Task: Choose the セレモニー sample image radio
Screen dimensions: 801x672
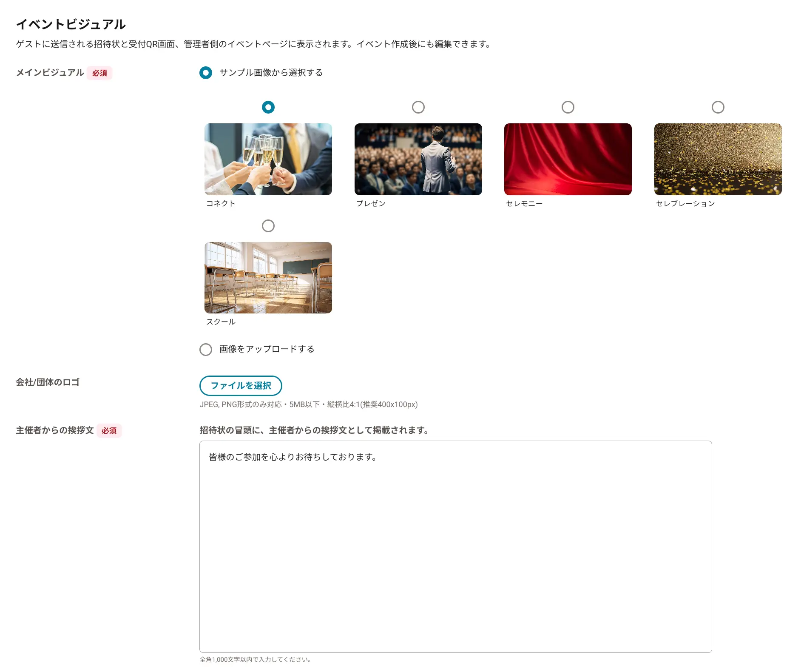Action: coord(568,107)
